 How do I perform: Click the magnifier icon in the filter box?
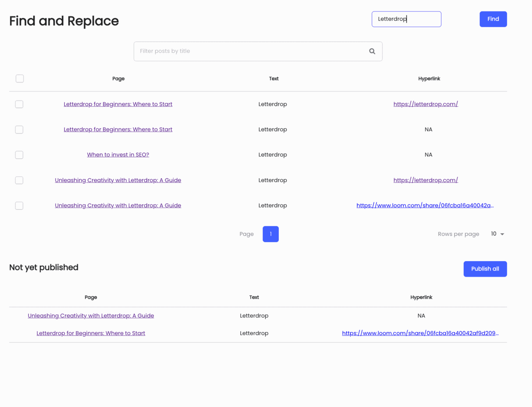click(x=372, y=51)
